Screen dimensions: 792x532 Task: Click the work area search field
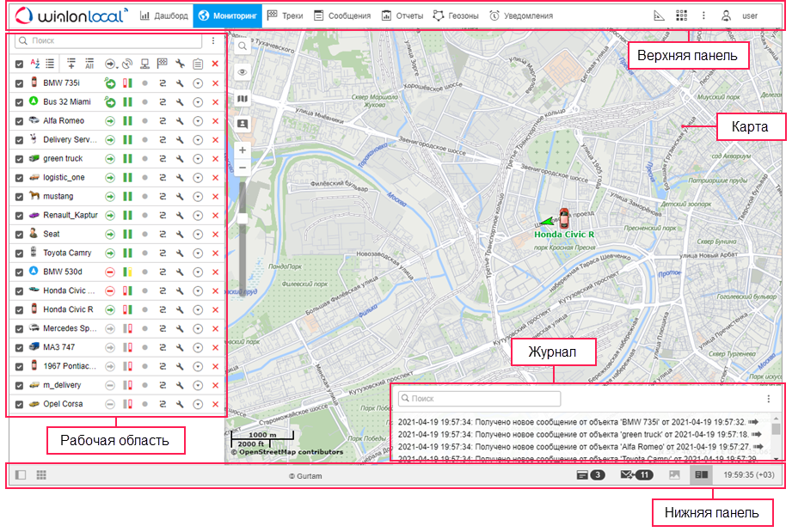click(x=108, y=41)
